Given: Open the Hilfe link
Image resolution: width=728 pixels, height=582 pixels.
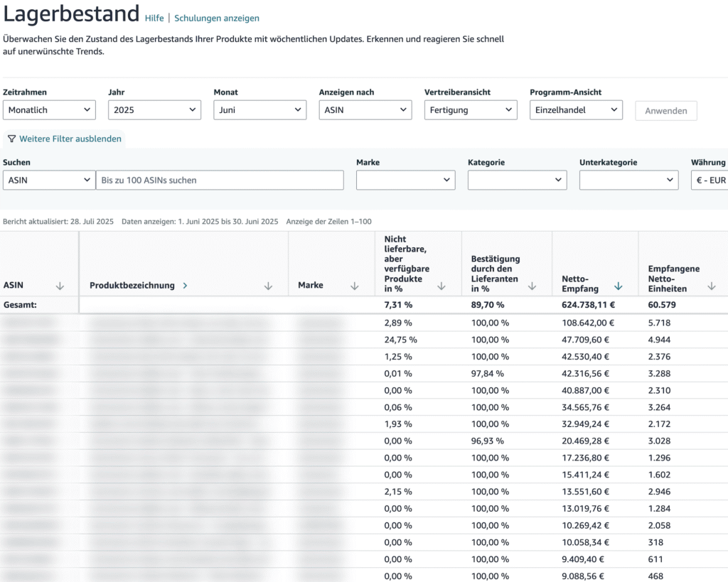Looking at the screenshot, I should pyautogui.click(x=154, y=18).
